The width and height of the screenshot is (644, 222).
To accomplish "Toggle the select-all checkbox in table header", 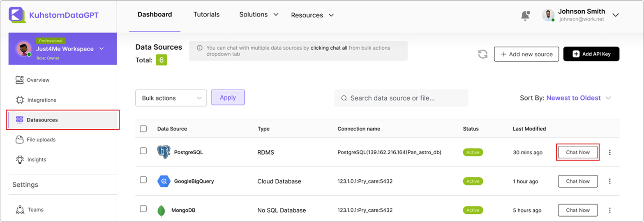I will [143, 129].
